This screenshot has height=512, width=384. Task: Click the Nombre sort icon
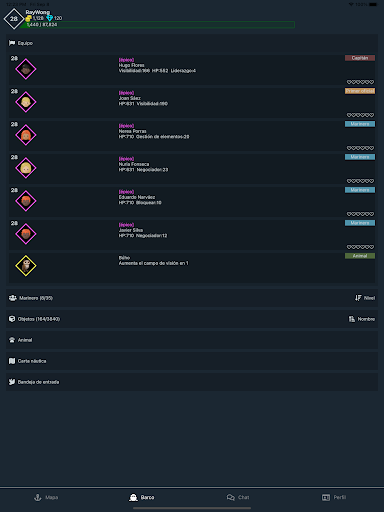coord(352,319)
